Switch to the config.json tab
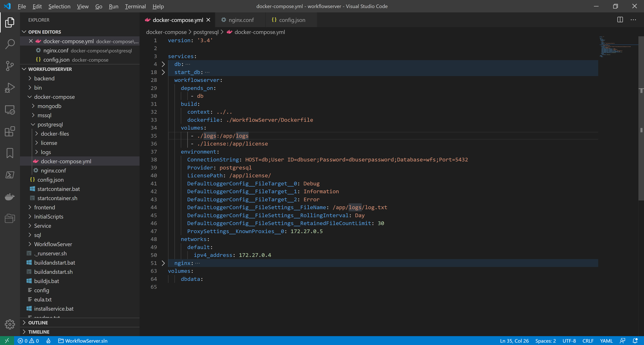Image resolution: width=644 pixels, height=345 pixels. (x=291, y=20)
